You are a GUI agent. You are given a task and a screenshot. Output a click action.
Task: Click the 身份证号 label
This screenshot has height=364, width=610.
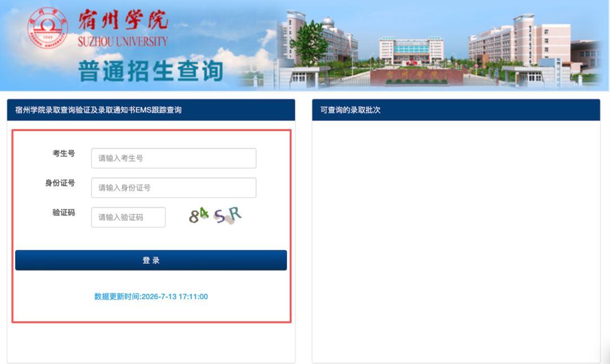click(x=60, y=183)
